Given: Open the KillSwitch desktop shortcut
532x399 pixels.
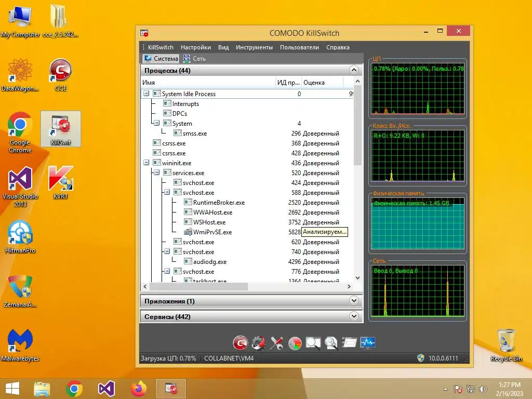Looking at the screenshot, I should coord(61,129).
